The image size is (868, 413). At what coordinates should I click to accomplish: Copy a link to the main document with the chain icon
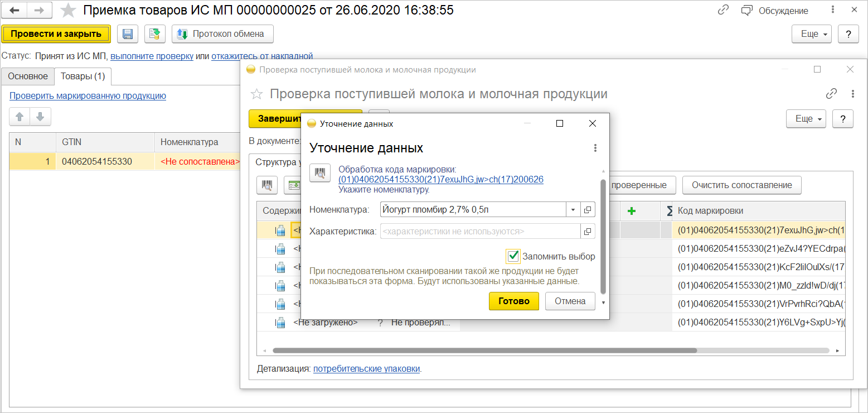click(x=724, y=10)
